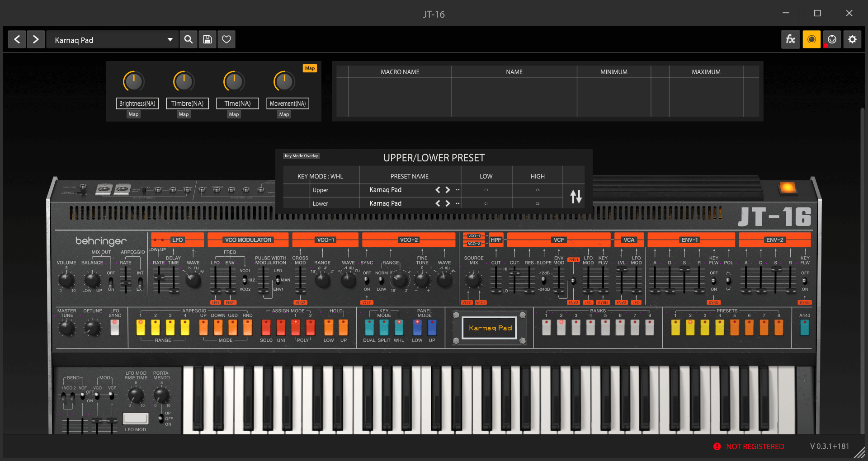Screen dimensions: 868x461
Task: Select next preset for Upper row
Action: [x=448, y=190]
